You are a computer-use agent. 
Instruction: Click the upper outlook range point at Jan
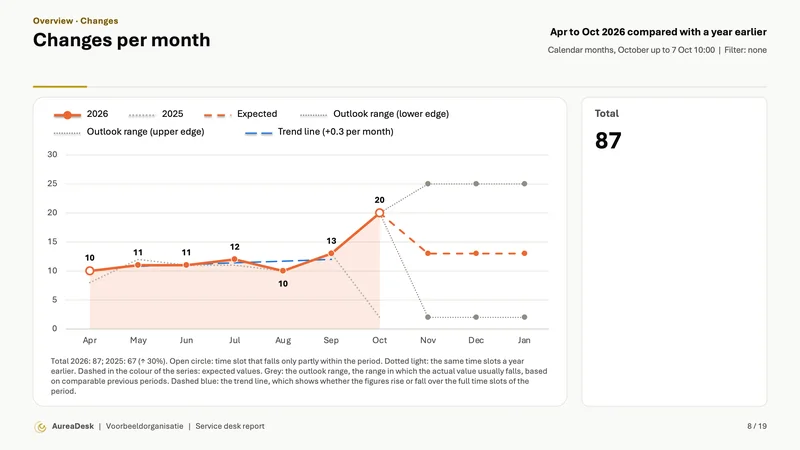click(524, 184)
